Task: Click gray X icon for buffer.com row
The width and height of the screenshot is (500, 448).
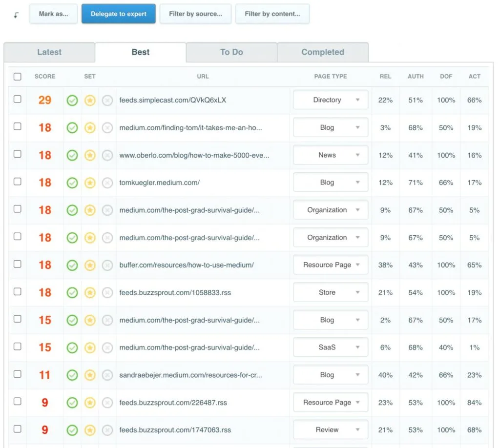Action: pos(107,265)
